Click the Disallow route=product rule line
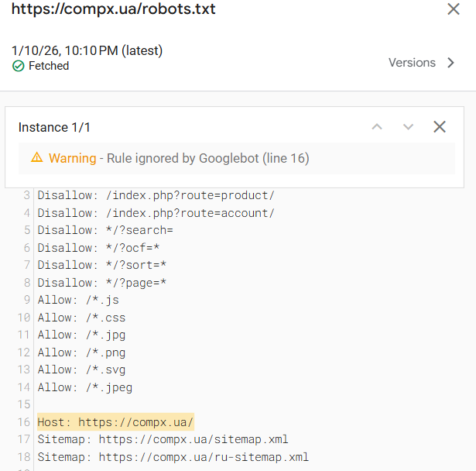The height and width of the screenshot is (471, 476). pos(156,195)
